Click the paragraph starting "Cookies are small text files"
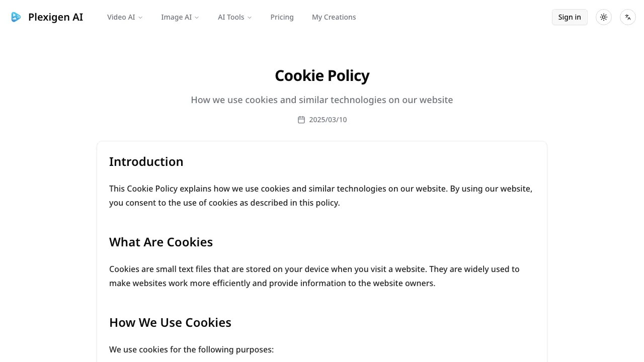Screen dimensions: 644x362 coord(314,276)
